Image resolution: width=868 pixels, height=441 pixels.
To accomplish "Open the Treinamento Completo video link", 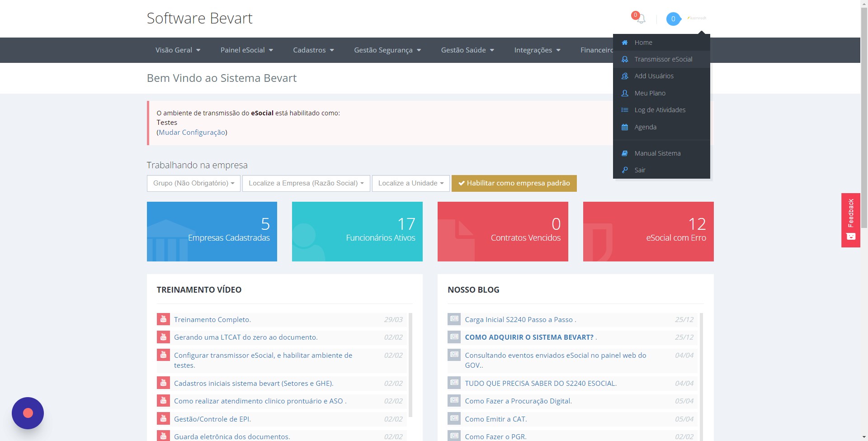I will coord(212,319).
